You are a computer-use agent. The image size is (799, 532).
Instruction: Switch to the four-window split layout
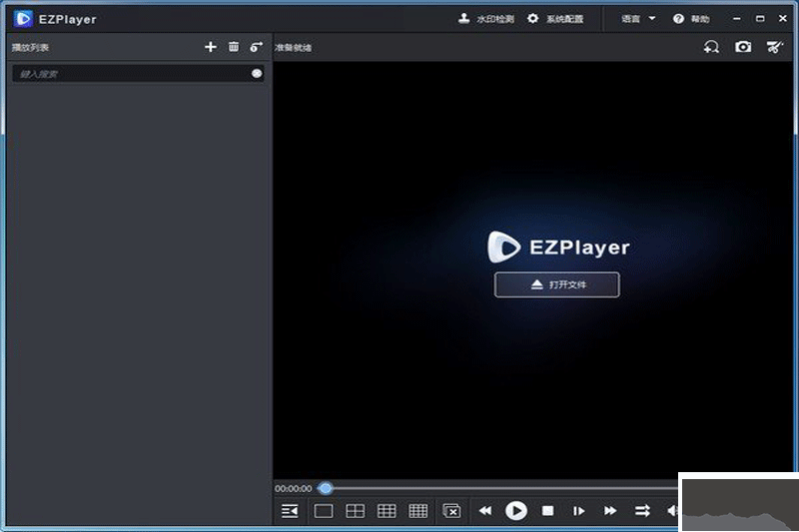[x=355, y=511]
